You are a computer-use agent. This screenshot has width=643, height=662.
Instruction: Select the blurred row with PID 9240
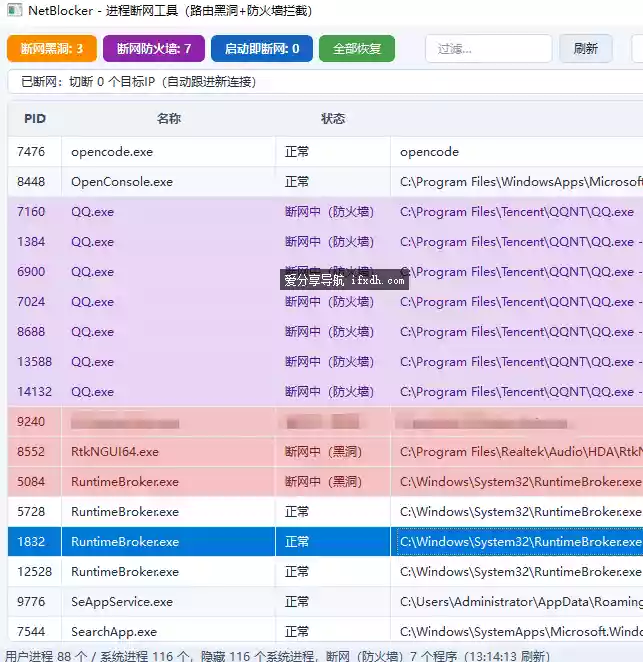click(325, 421)
